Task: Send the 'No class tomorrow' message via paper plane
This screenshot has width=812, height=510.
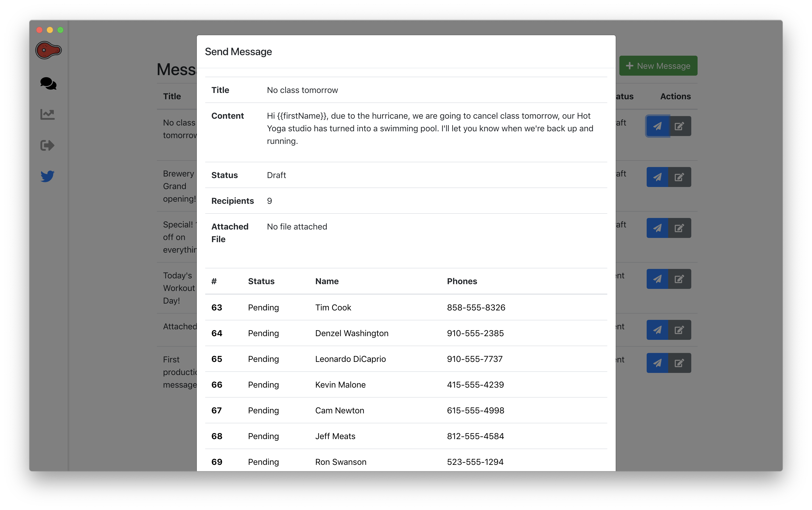Action: (657, 126)
